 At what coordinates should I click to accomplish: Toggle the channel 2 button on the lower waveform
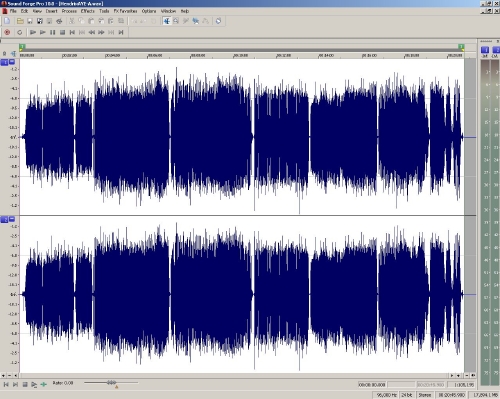(x=4, y=219)
